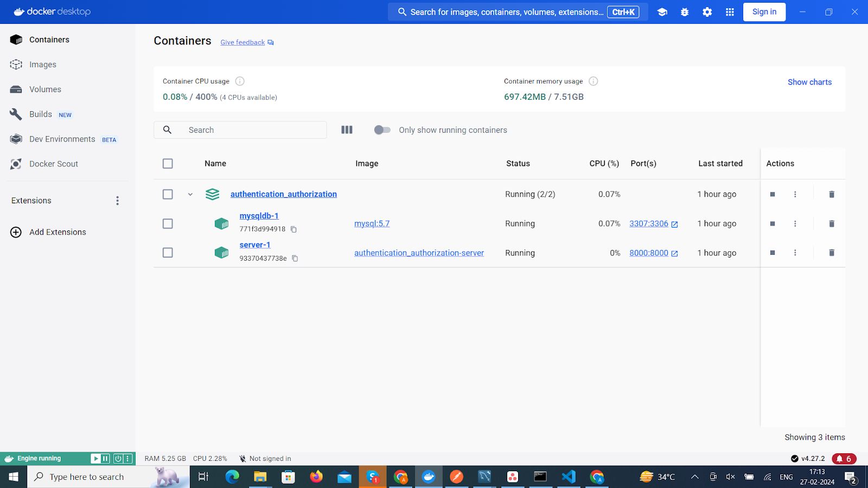Open more actions for mysqldb-1
The width and height of the screenshot is (868, 488).
pyautogui.click(x=795, y=223)
